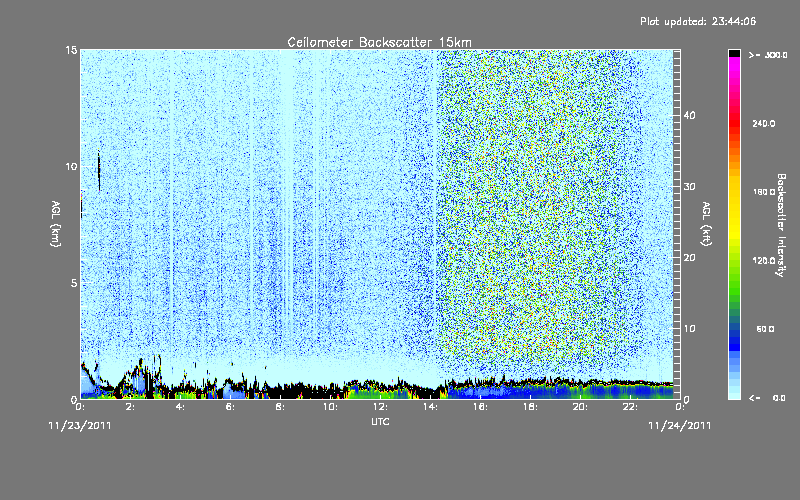Click the 30 kft tick label
The image size is (800, 500).
689,186
